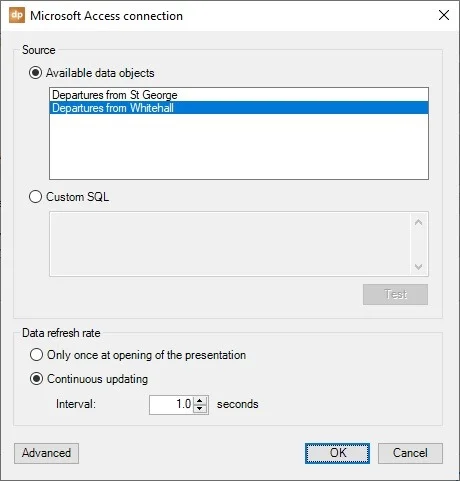The height and width of the screenshot is (481, 460).
Task: Select the Available data objects radio button
Action: [35, 73]
